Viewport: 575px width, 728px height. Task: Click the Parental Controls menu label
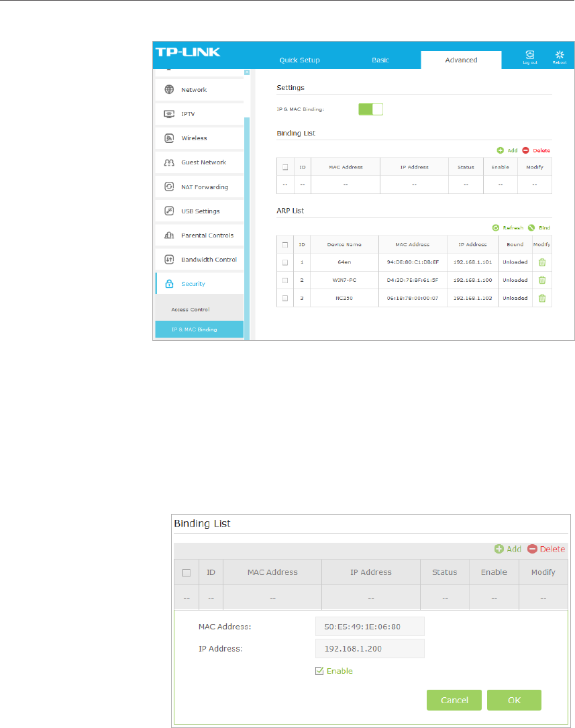point(207,236)
